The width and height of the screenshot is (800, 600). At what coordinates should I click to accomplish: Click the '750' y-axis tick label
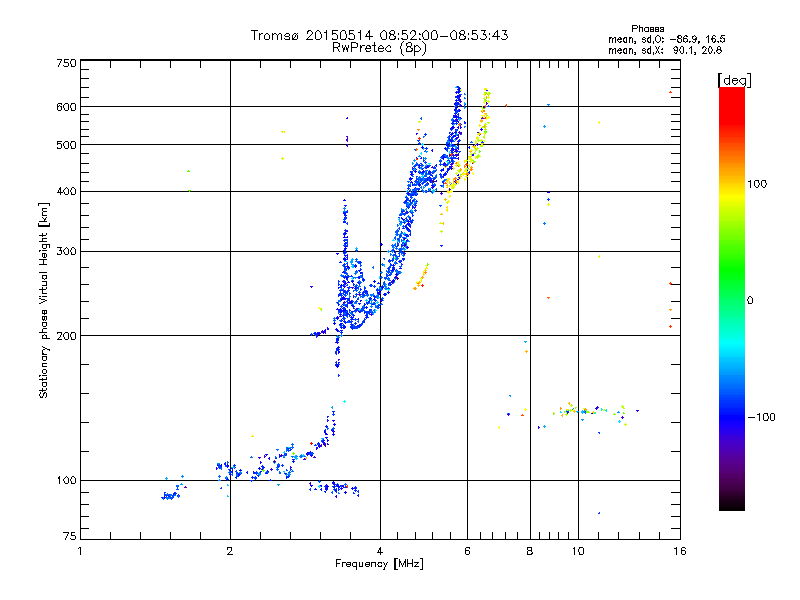[x=66, y=63]
